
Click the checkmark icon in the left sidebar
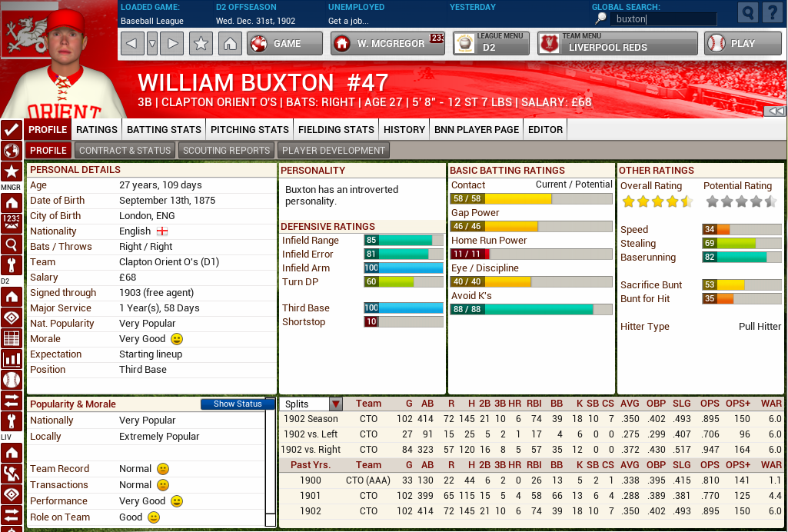[12, 129]
